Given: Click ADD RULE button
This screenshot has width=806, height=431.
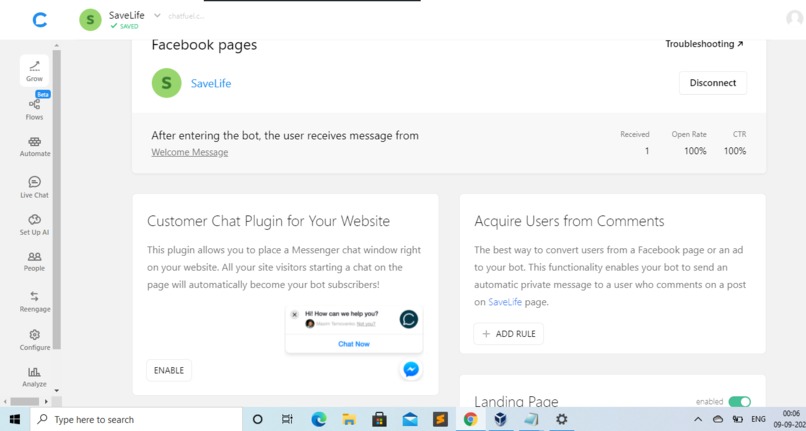Looking at the screenshot, I should (508, 334).
